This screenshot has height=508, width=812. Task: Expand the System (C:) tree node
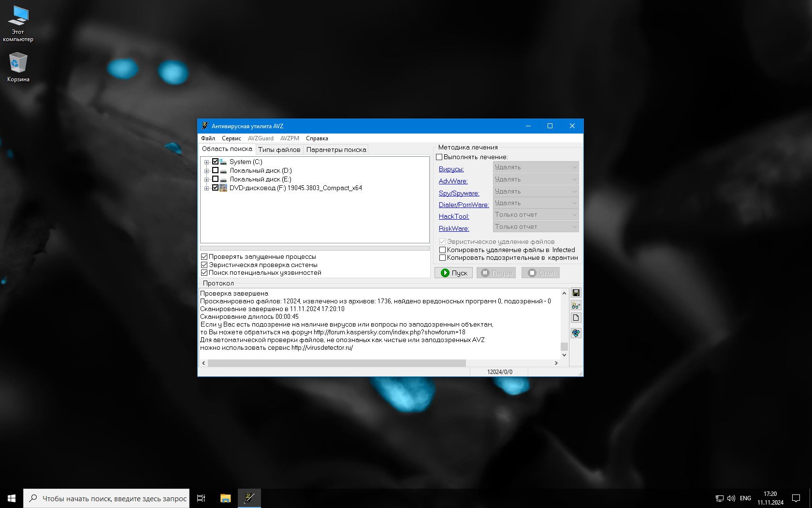tap(206, 162)
